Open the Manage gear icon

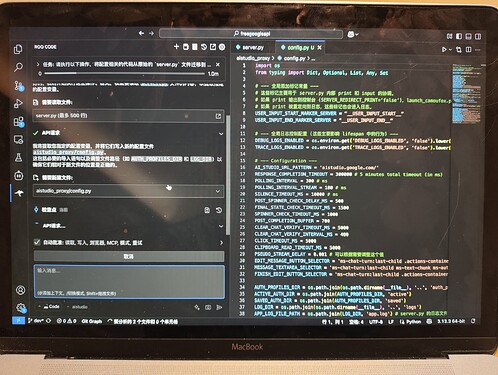click(x=21, y=308)
